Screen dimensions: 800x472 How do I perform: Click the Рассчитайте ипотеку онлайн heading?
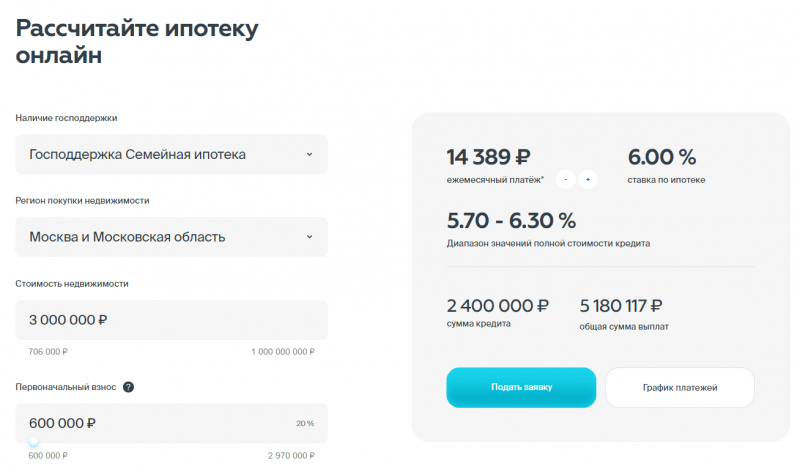click(x=137, y=42)
